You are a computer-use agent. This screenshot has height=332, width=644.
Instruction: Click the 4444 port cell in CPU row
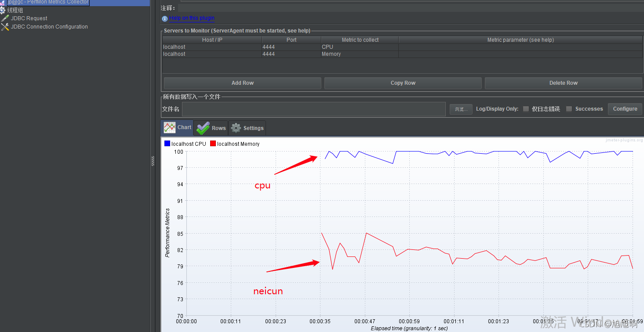[291, 47]
